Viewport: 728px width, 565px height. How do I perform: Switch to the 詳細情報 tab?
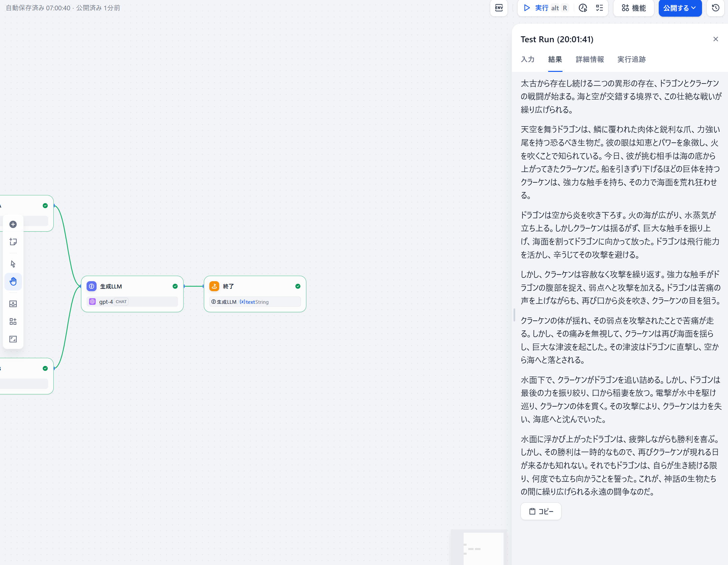[x=589, y=59]
